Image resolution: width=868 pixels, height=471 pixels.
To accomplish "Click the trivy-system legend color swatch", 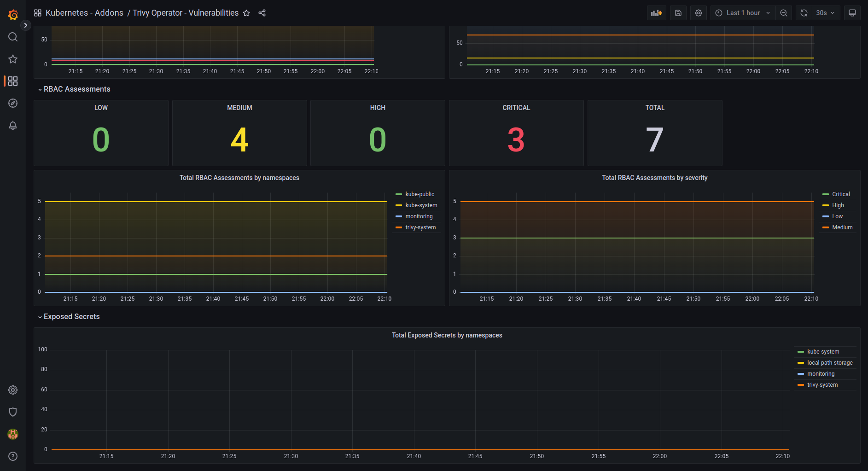I will 399,227.
